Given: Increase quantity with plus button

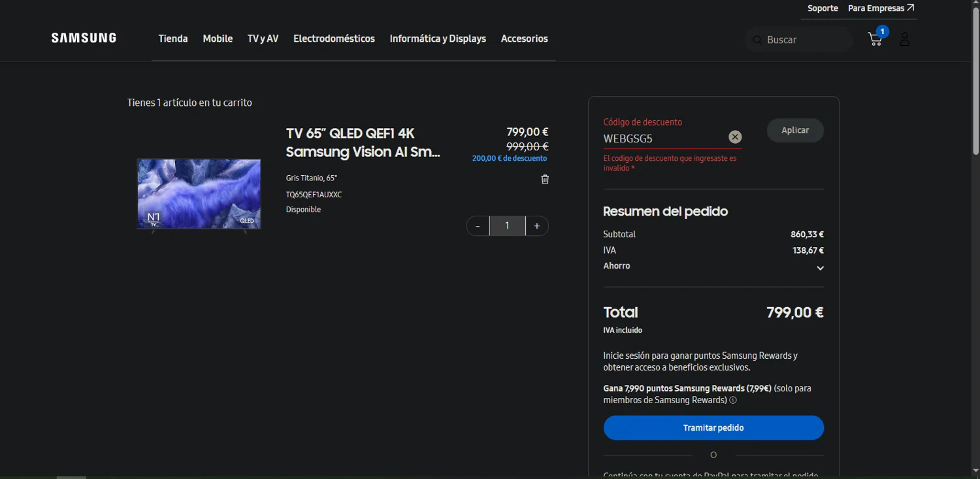Looking at the screenshot, I should tap(537, 226).
